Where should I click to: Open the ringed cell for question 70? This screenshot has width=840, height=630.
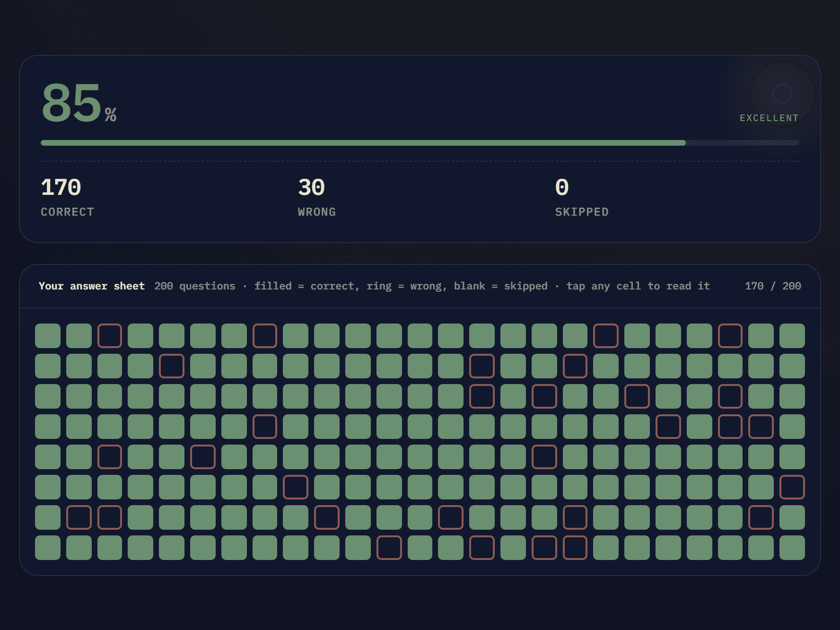coord(637,396)
